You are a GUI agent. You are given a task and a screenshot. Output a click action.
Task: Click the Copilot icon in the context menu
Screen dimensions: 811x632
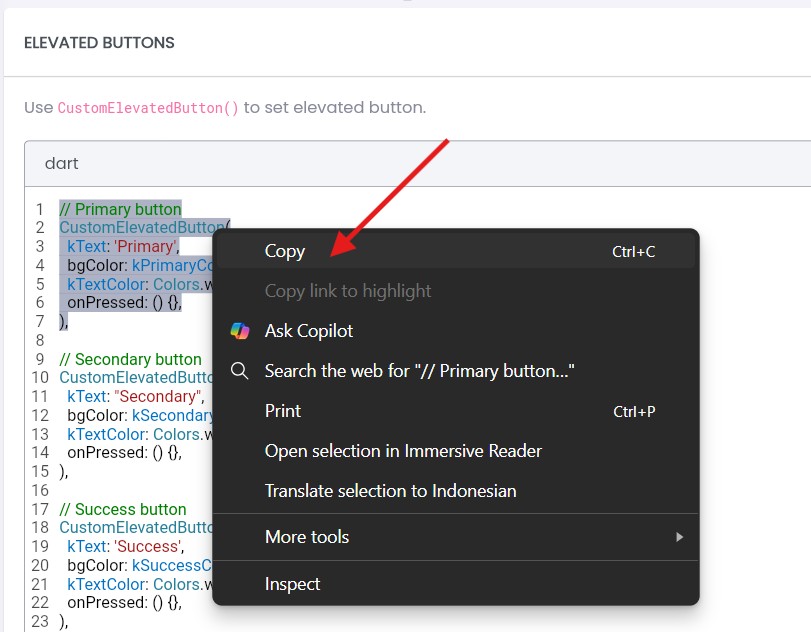(x=240, y=331)
